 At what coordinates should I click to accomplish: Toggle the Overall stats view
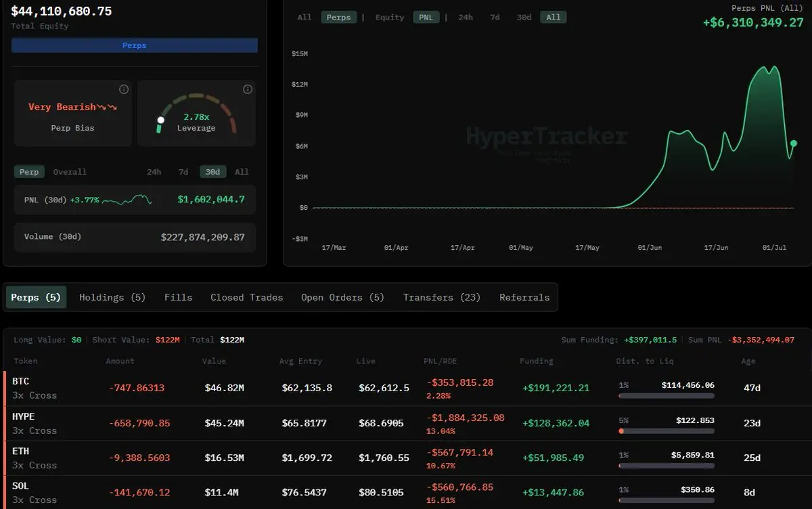pos(70,172)
